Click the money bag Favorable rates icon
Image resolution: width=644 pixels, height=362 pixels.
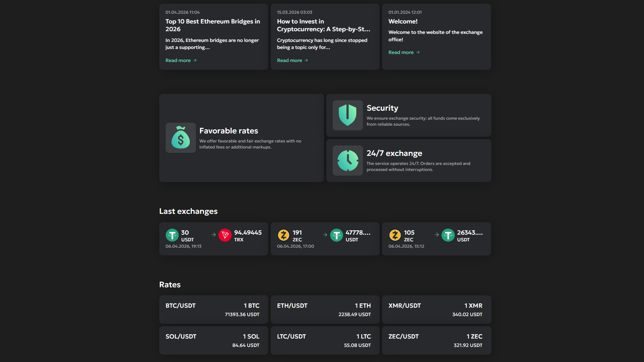click(x=180, y=138)
